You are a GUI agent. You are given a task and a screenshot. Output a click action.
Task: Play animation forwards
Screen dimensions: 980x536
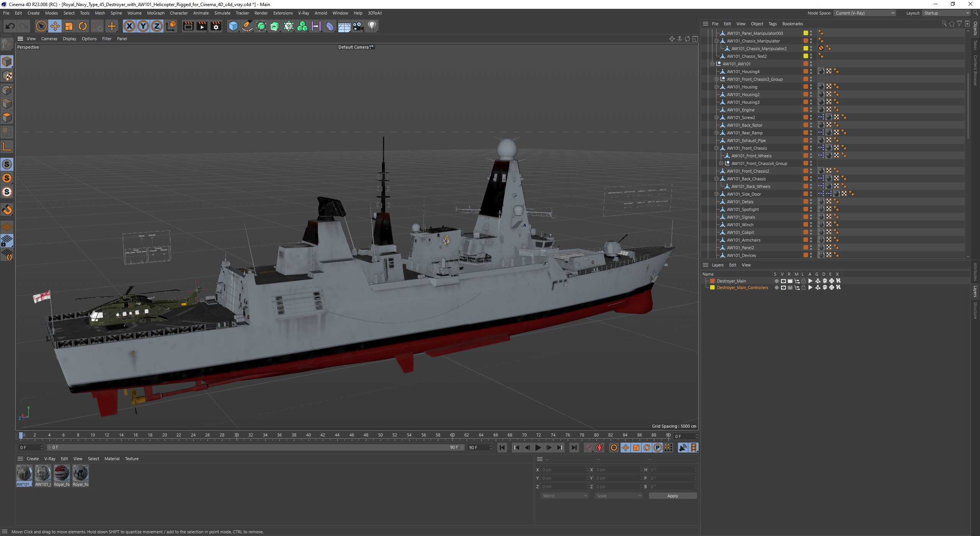538,448
